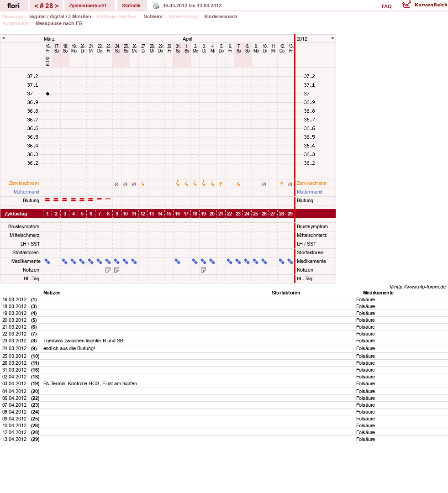448x493 pixels.
Task: Click the Muttermund link left of chart
Action: point(26,192)
